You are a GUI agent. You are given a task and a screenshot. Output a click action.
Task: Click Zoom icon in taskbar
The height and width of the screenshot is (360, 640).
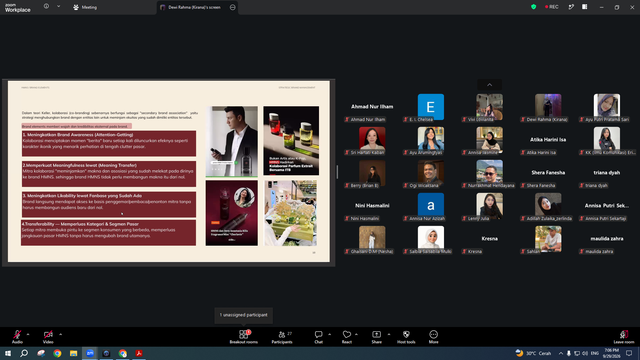(90, 353)
